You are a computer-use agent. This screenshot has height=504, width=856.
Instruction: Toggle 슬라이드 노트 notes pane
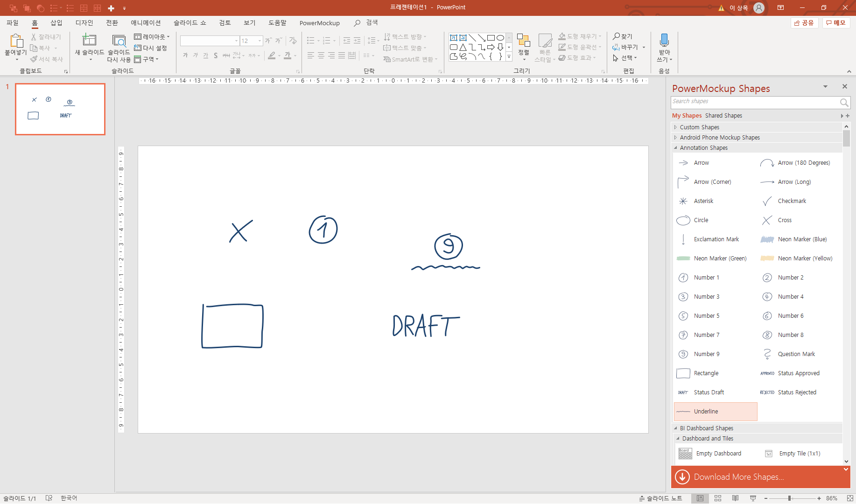point(660,498)
